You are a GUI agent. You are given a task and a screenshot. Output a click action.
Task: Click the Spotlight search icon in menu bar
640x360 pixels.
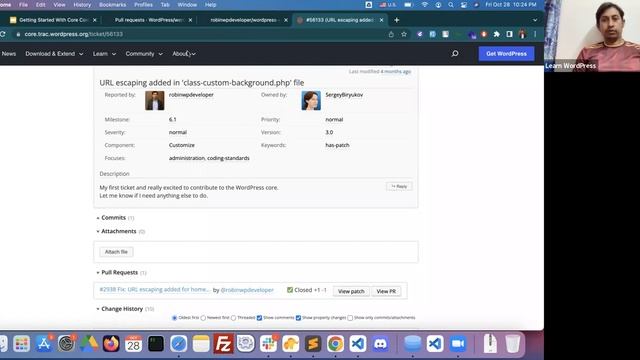(451, 5)
